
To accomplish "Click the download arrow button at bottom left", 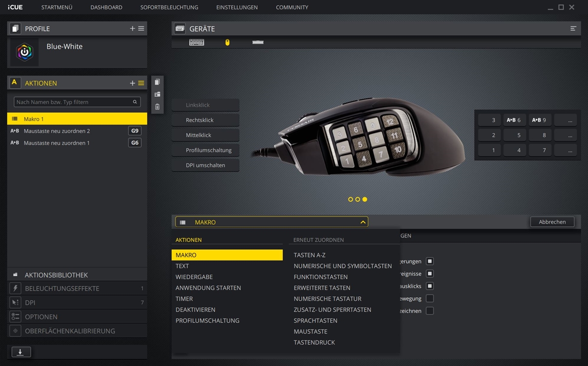I will point(21,352).
